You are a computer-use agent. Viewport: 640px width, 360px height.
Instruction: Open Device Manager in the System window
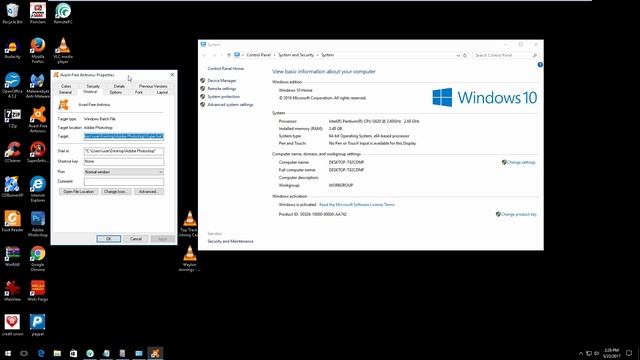point(222,80)
